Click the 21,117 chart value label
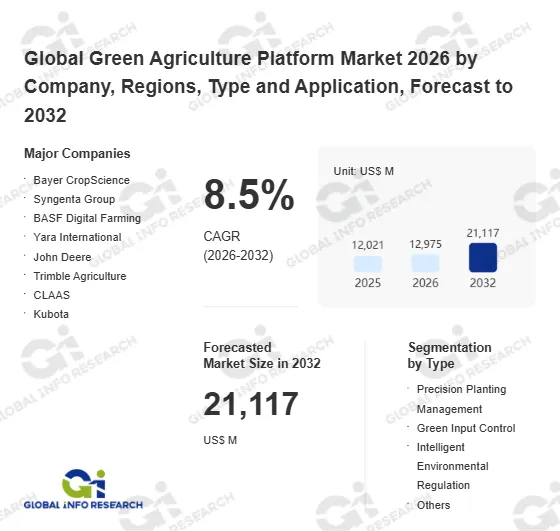This screenshot has height=531, width=560. click(483, 233)
